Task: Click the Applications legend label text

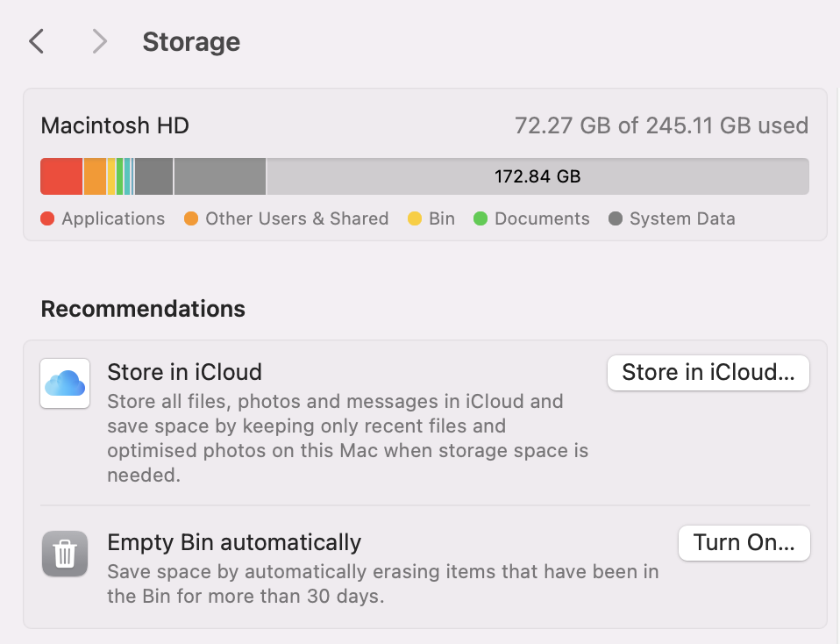Action: tap(112, 218)
